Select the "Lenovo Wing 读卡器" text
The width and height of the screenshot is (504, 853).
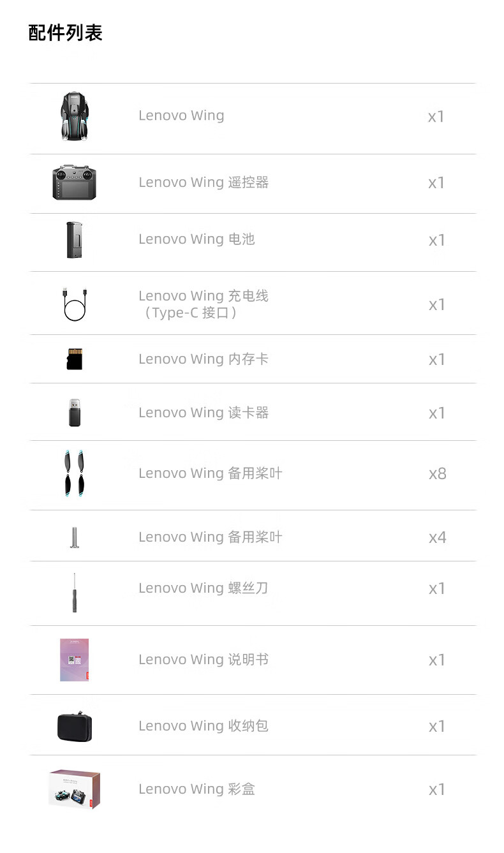point(204,413)
